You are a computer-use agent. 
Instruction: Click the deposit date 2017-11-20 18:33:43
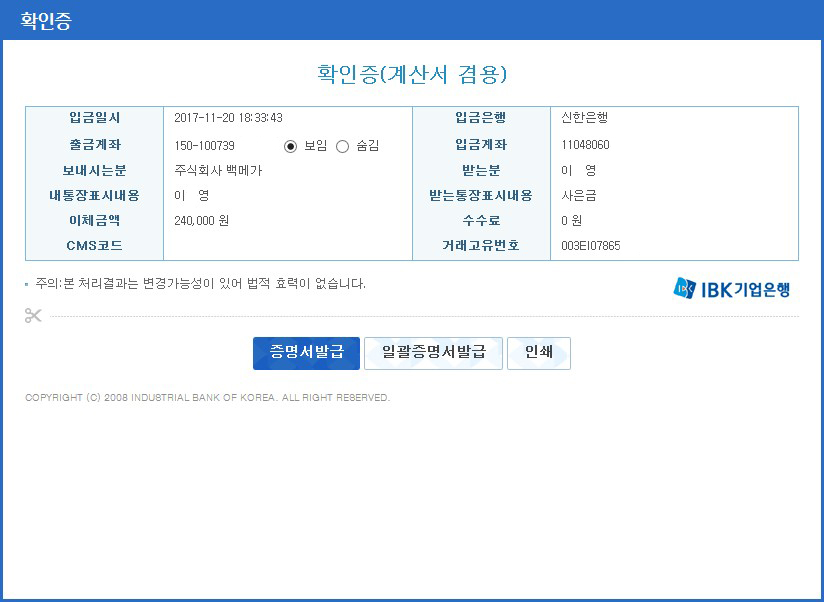tap(228, 119)
